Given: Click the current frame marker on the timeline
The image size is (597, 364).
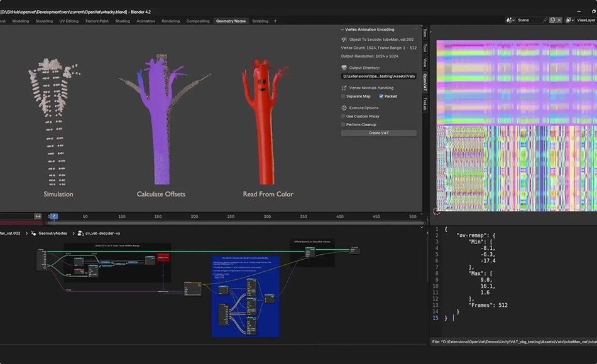Looking at the screenshot, I should pyautogui.click(x=55, y=217).
